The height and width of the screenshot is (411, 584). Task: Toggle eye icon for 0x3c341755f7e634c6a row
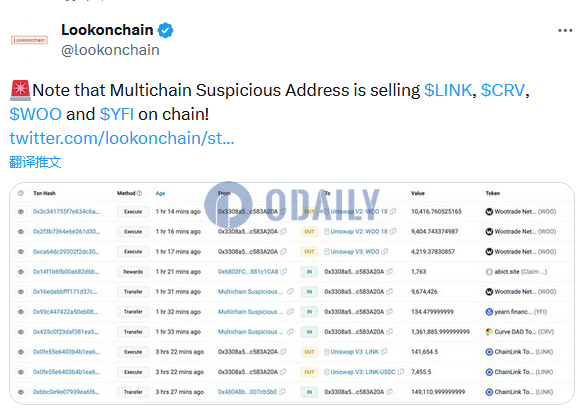21,211
